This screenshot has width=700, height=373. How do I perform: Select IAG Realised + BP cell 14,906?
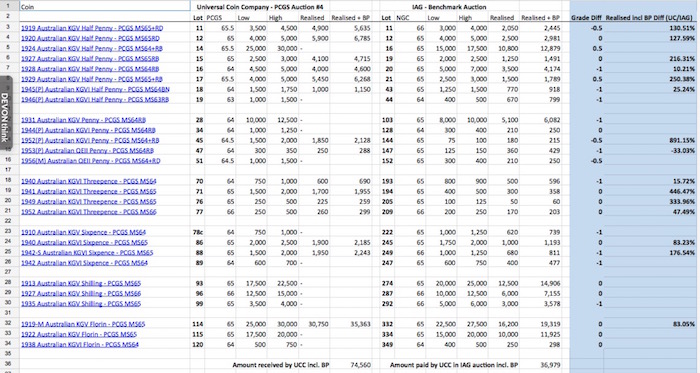[541, 283]
